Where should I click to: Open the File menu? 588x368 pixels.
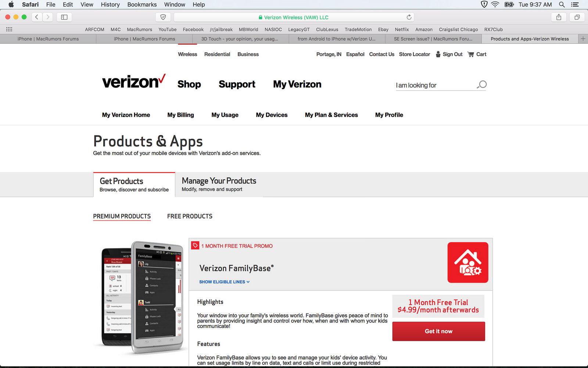(x=51, y=4)
